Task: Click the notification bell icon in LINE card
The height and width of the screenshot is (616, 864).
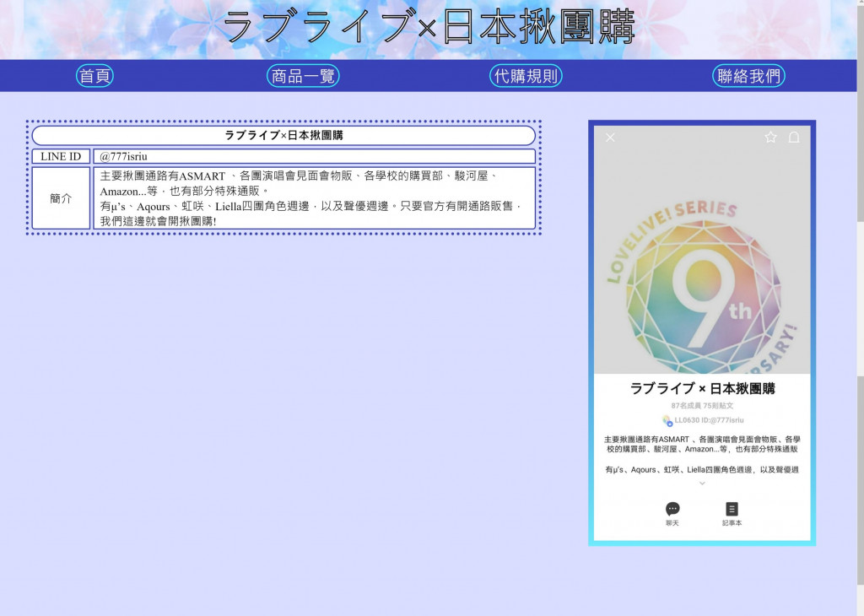Action: click(x=793, y=138)
